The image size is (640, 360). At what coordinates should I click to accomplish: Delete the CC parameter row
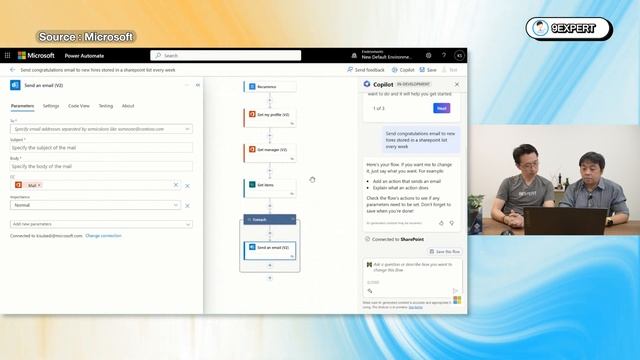pyautogui.click(x=187, y=186)
